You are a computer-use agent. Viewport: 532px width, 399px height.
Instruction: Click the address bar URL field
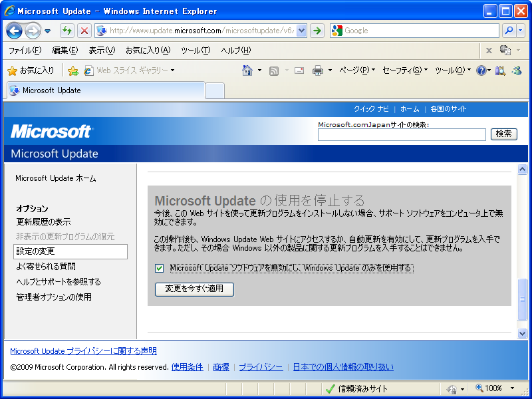tap(201, 31)
